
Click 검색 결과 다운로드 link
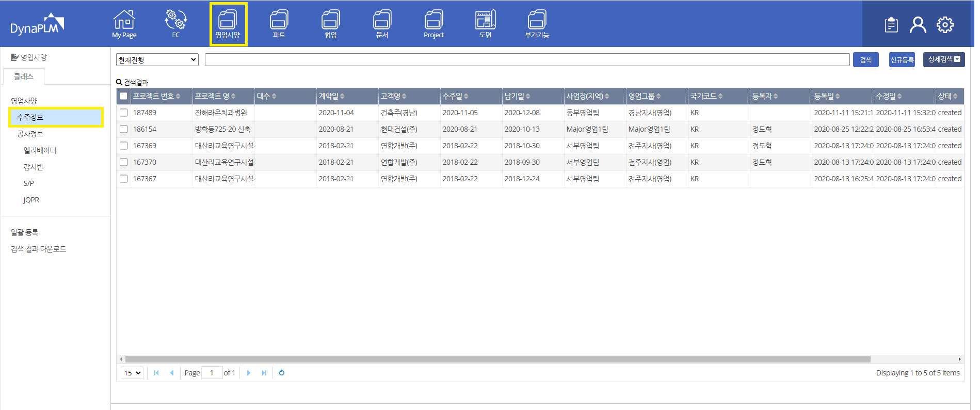39,249
